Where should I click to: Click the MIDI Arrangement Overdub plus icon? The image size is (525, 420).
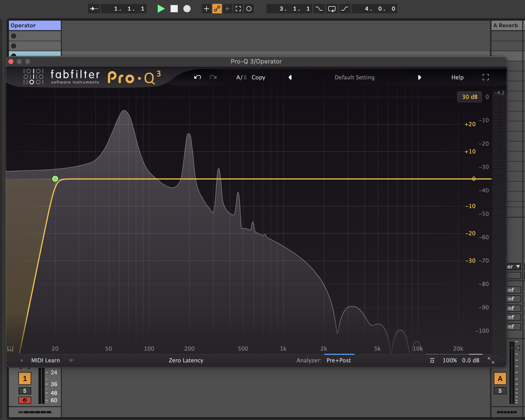206,9
